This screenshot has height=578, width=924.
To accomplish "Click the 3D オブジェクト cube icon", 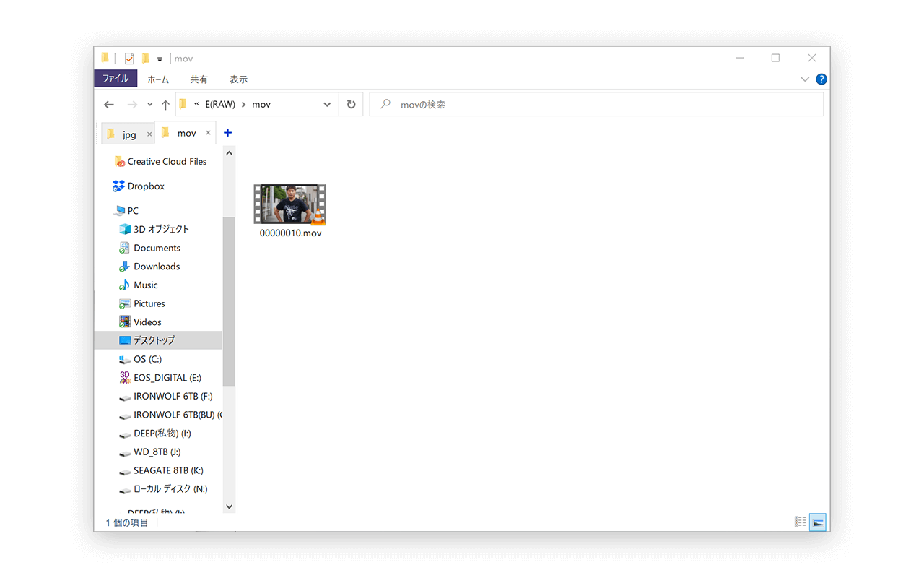I will [x=125, y=229].
